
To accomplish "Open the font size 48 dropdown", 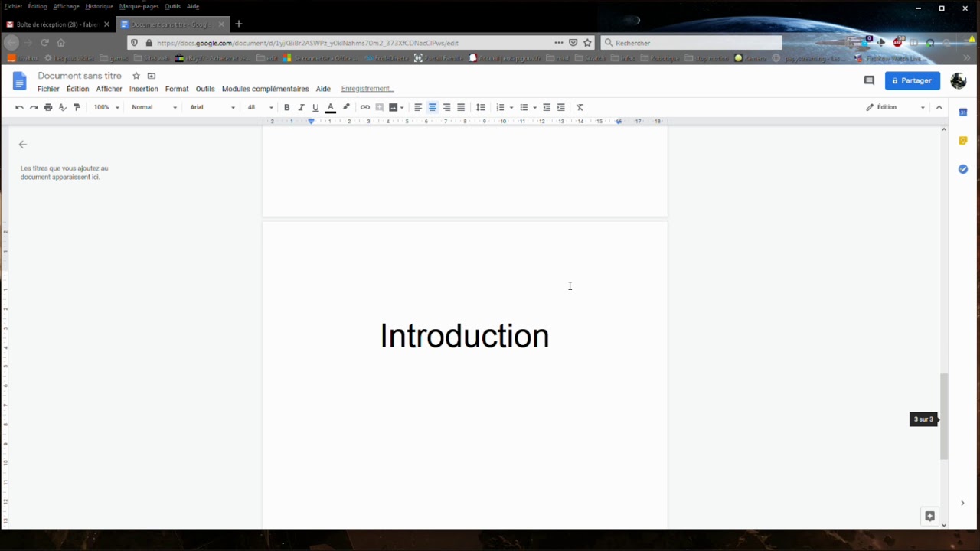I will click(260, 107).
